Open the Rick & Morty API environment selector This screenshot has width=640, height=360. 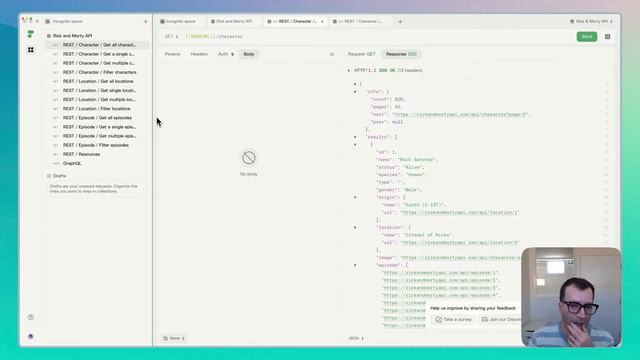pyautogui.click(x=591, y=21)
